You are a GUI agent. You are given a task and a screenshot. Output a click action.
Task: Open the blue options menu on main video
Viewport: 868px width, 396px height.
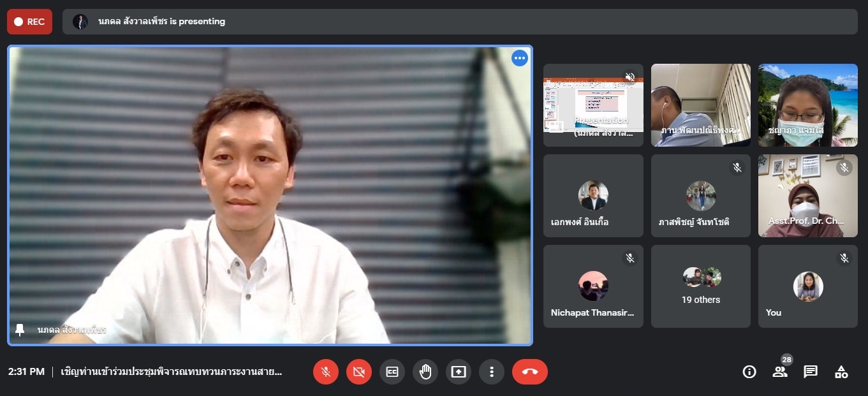pos(520,58)
